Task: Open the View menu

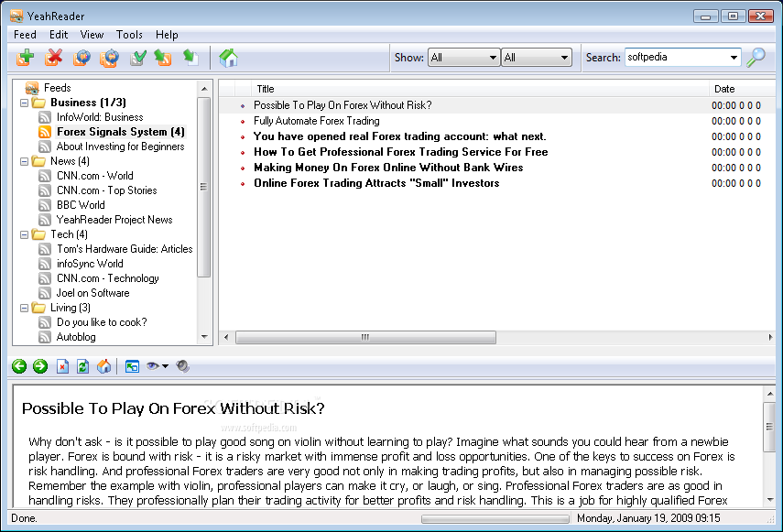Action: (x=92, y=35)
